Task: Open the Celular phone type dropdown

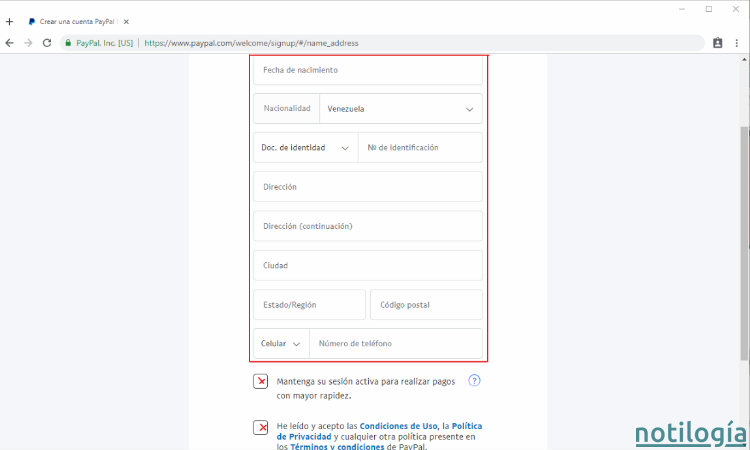Action: [x=281, y=343]
